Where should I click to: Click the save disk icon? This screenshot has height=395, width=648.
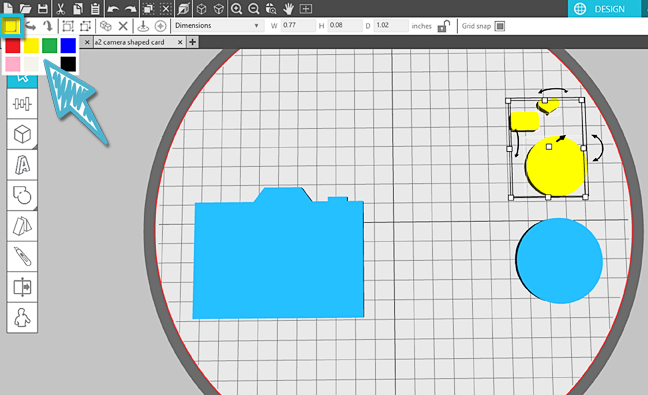[43, 8]
